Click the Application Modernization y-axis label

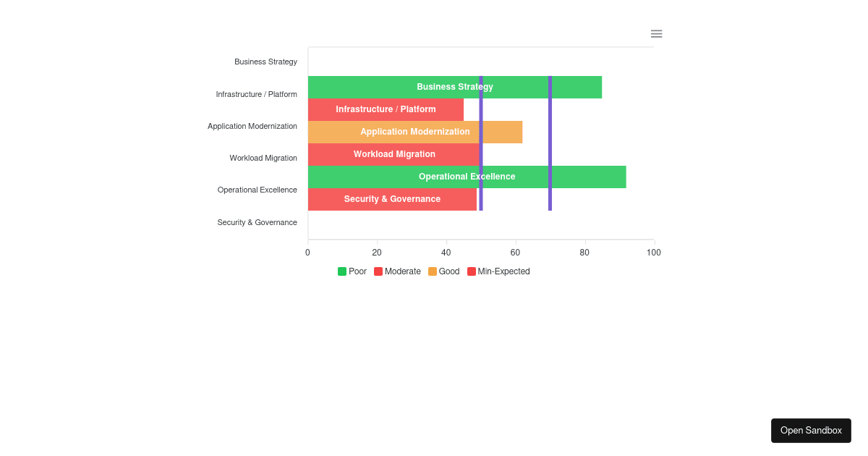252,126
